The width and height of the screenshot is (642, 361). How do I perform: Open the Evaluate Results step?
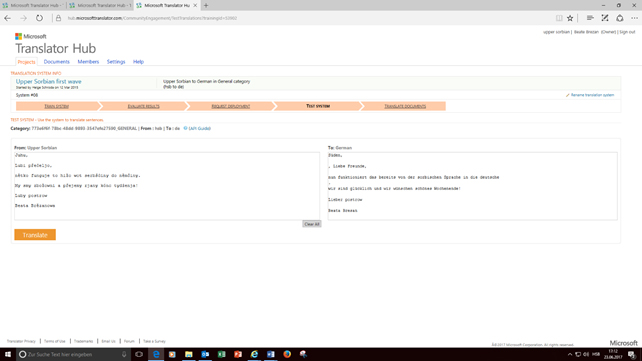pyautogui.click(x=143, y=106)
